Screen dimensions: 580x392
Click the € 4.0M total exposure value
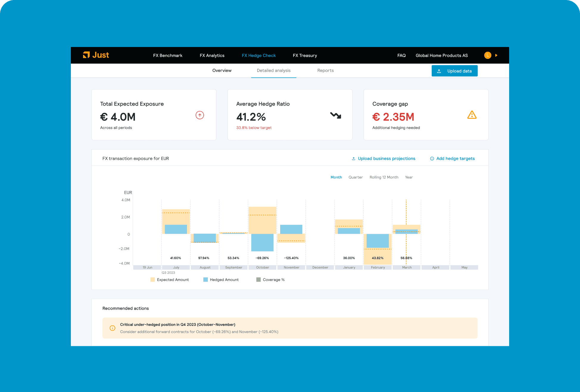click(118, 117)
